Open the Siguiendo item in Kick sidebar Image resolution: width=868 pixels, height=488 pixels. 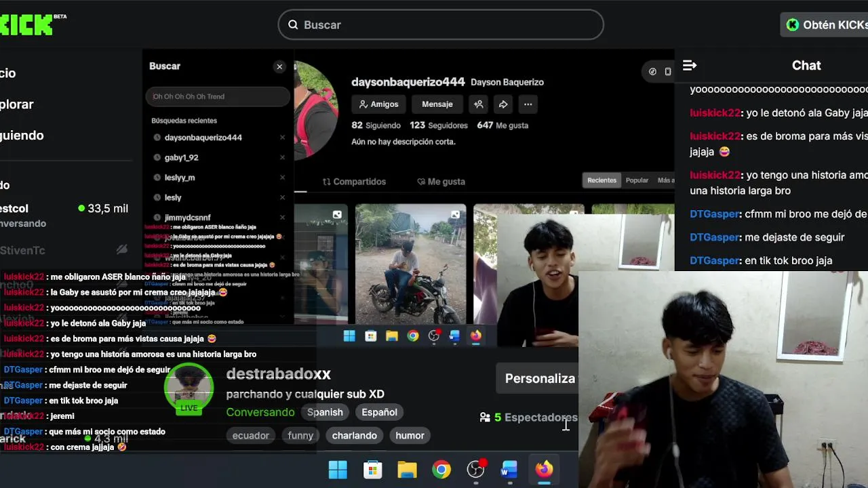(22, 136)
